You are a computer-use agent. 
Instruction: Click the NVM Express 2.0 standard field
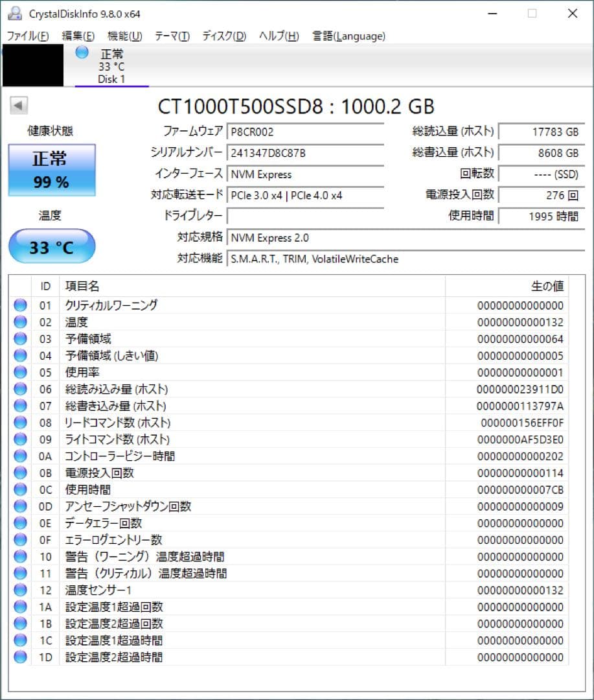coord(406,238)
